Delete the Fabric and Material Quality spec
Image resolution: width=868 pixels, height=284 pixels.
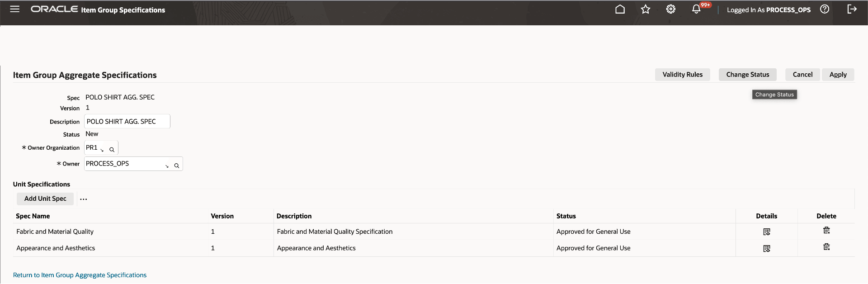tap(826, 230)
